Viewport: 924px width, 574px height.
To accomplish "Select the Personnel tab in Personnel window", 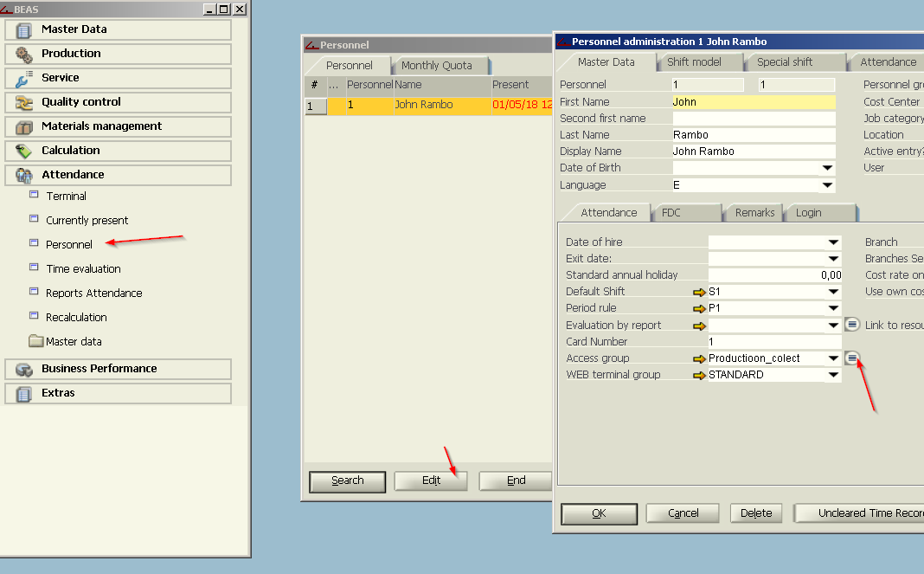I will 349,66.
